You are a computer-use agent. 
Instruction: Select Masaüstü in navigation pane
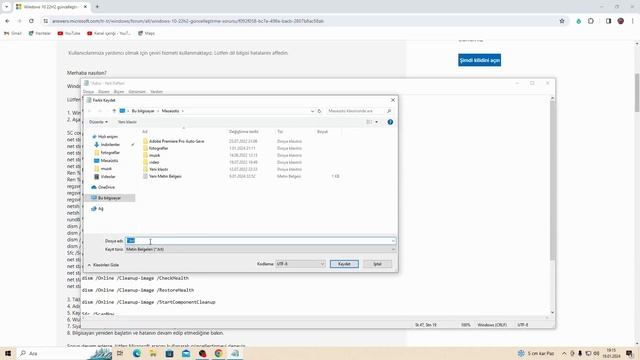click(x=109, y=161)
